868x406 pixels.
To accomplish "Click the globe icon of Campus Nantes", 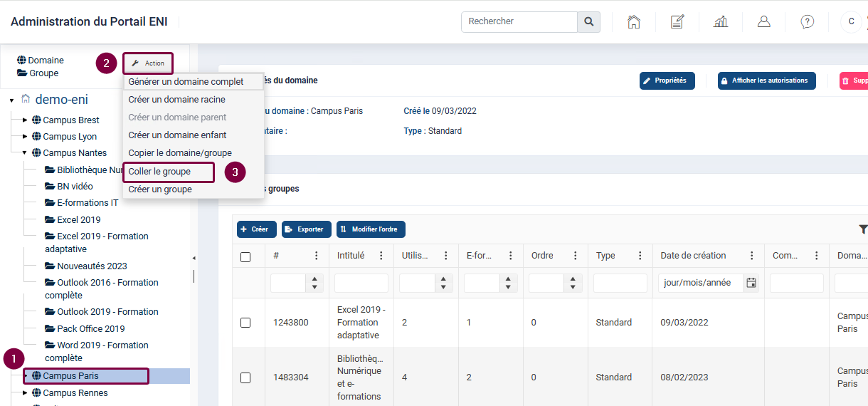I will click(36, 152).
